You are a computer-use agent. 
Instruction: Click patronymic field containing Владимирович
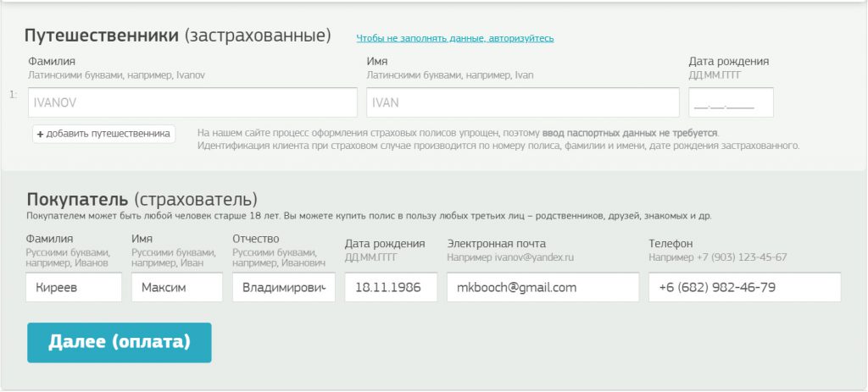coord(284,287)
